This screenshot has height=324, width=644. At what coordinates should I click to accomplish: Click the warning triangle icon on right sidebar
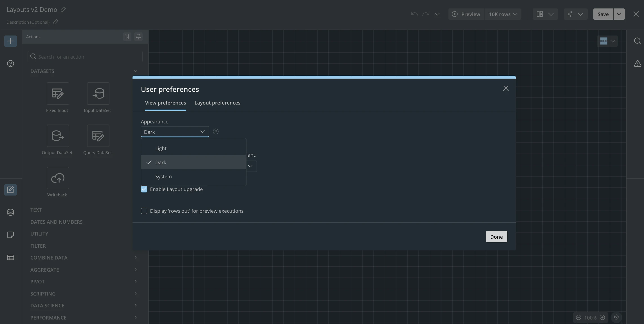pos(637,64)
